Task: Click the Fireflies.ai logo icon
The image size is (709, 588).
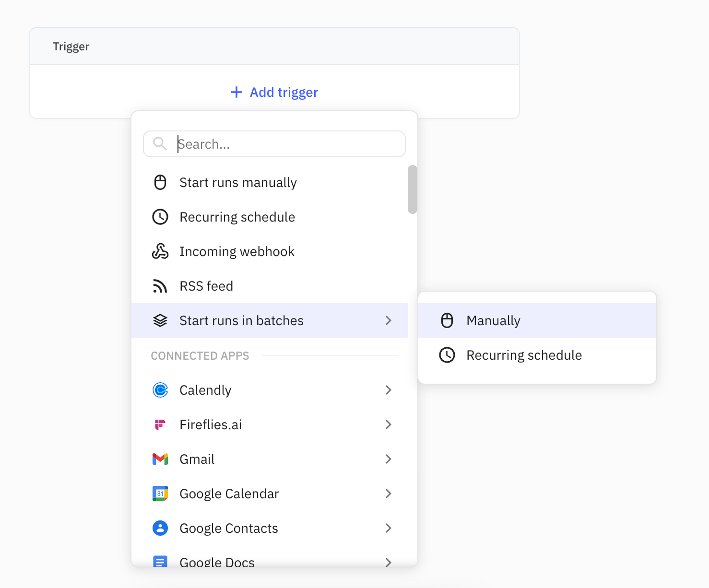Action: (x=160, y=424)
